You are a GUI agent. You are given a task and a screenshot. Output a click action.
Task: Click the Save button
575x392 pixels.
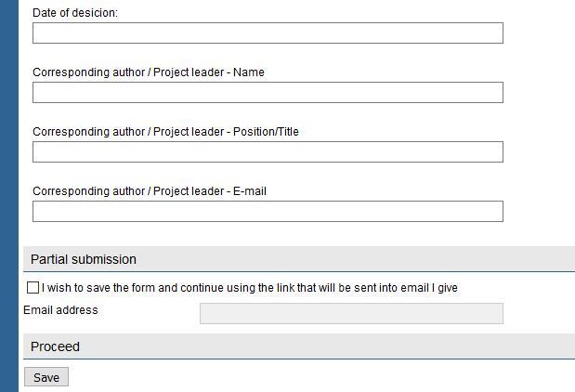pyautogui.click(x=46, y=377)
